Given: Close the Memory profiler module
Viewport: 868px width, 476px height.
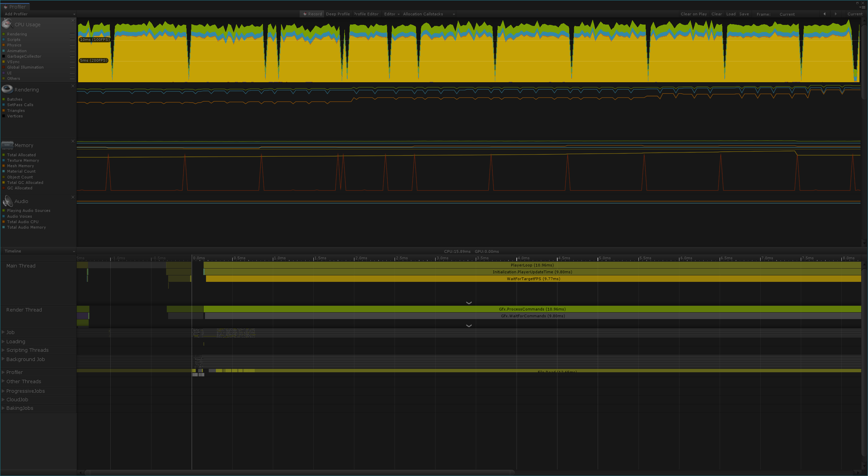Looking at the screenshot, I should pyautogui.click(x=73, y=141).
